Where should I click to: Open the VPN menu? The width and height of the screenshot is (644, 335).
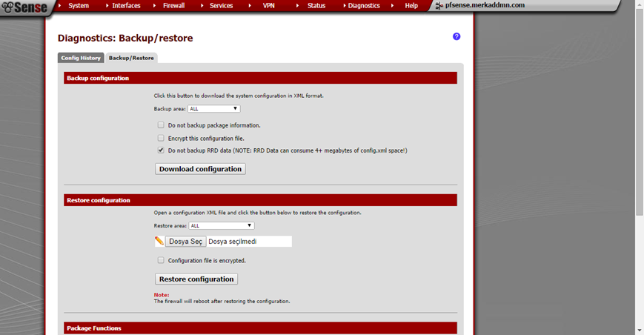tap(268, 6)
